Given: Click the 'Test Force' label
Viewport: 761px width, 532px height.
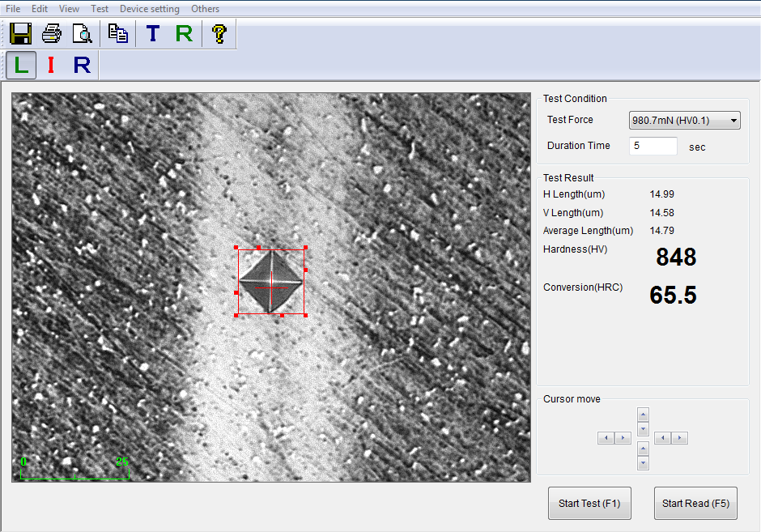Looking at the screenshot, I should pyautogui.click(x=570, y=120).
